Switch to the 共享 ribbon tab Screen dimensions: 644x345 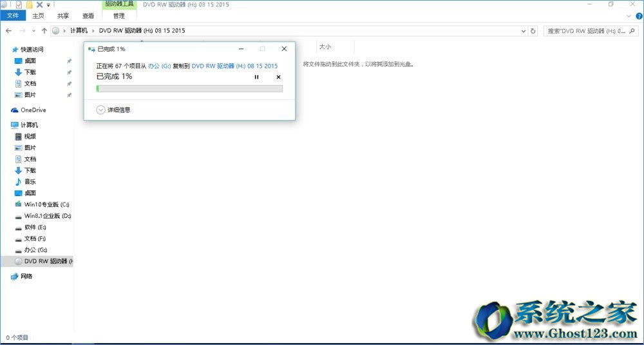63,15
